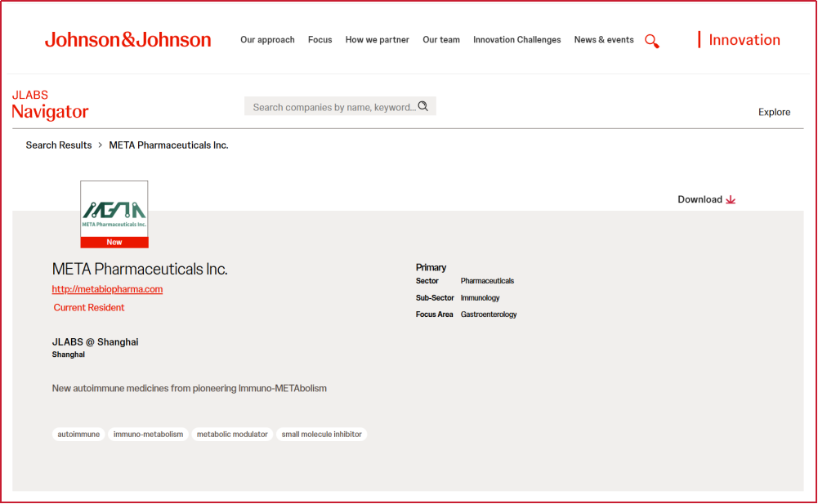Open Innovation Challenges in the navigation
Image resolution: width=818 pixels, height=504 pixels.
[x=517, y=40]
